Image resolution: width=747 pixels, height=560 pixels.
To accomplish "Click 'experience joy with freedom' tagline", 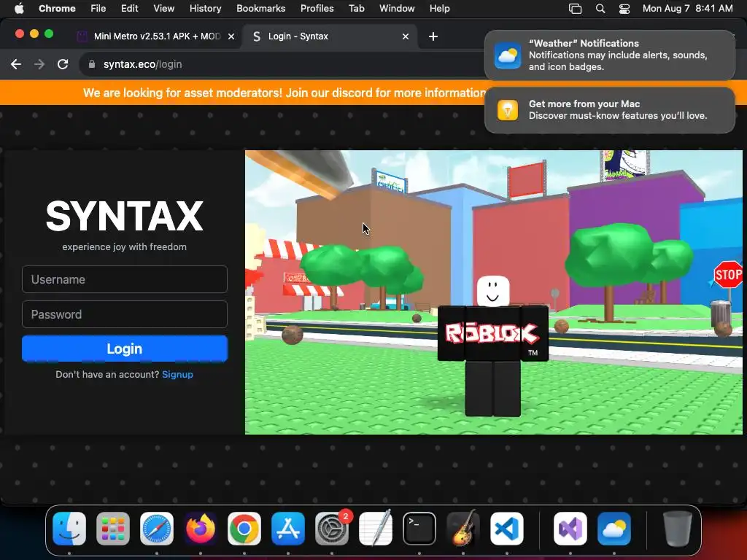I will 124,246.
